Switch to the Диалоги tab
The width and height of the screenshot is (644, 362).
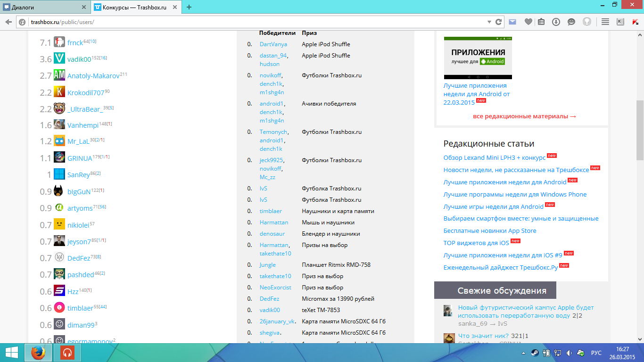pos(45,7)
